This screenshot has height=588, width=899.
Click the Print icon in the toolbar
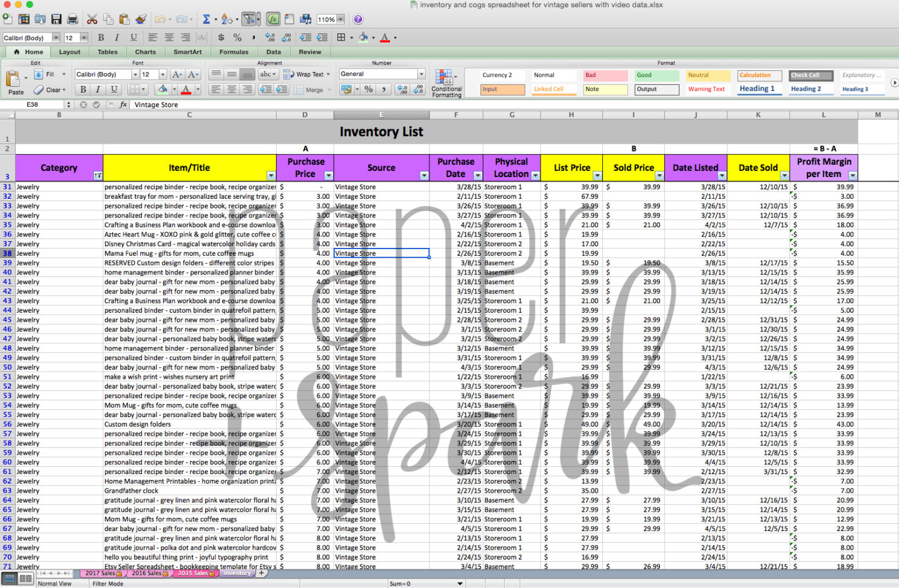point(72,19)
